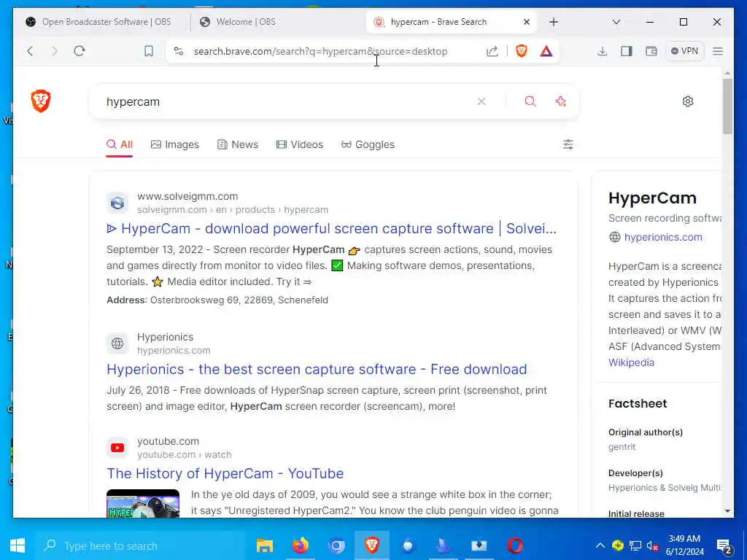Click the solveigmm.com breadcrumb path text

pos(233,209)
